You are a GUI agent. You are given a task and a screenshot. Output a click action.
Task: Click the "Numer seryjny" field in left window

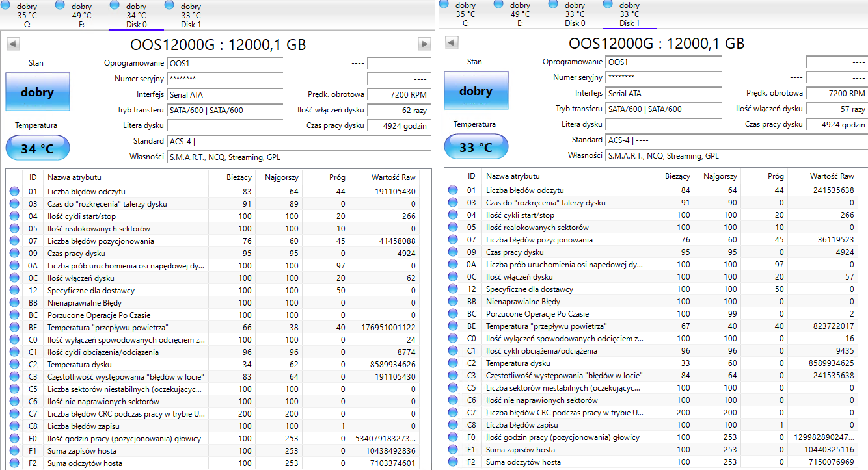(x=225, y=79)
